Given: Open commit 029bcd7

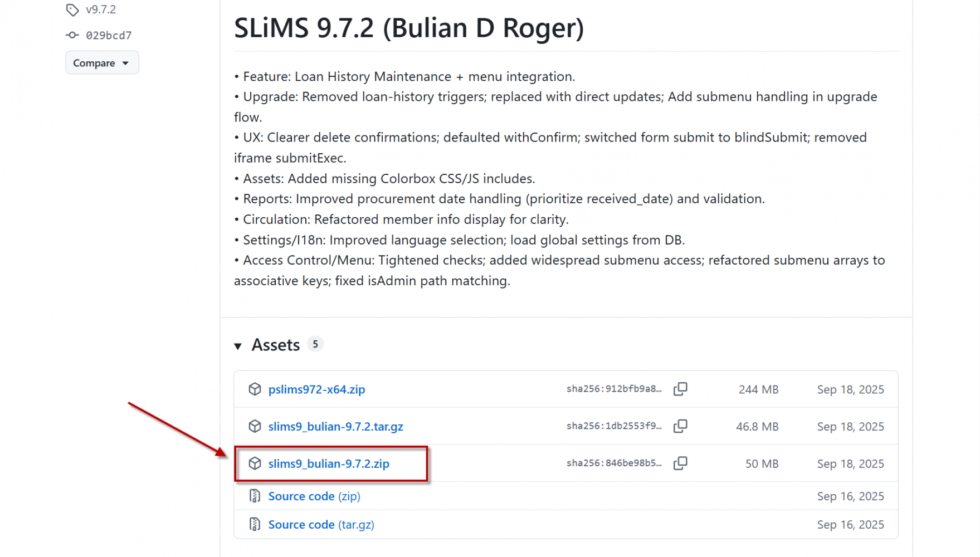Looking at the screenshot, I should pyautogui.click(x=109, y=35).
